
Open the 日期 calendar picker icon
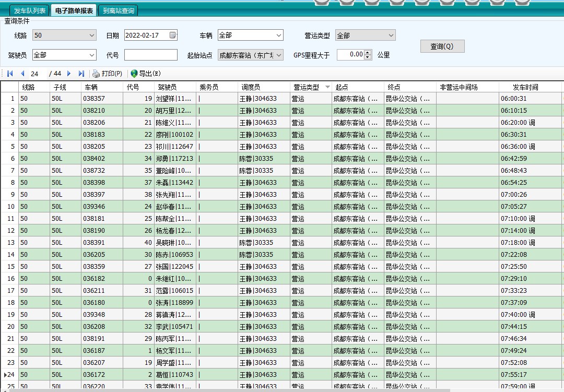pos(173,35)
